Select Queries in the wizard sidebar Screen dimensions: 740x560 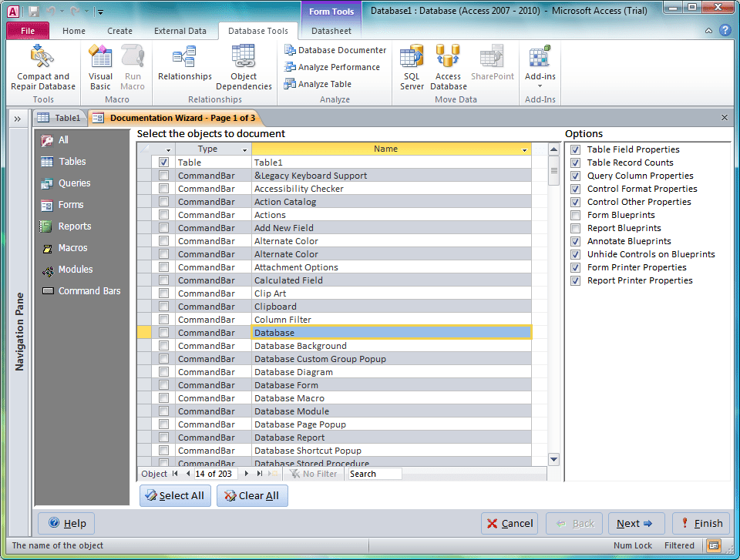(x=66, y=183)
